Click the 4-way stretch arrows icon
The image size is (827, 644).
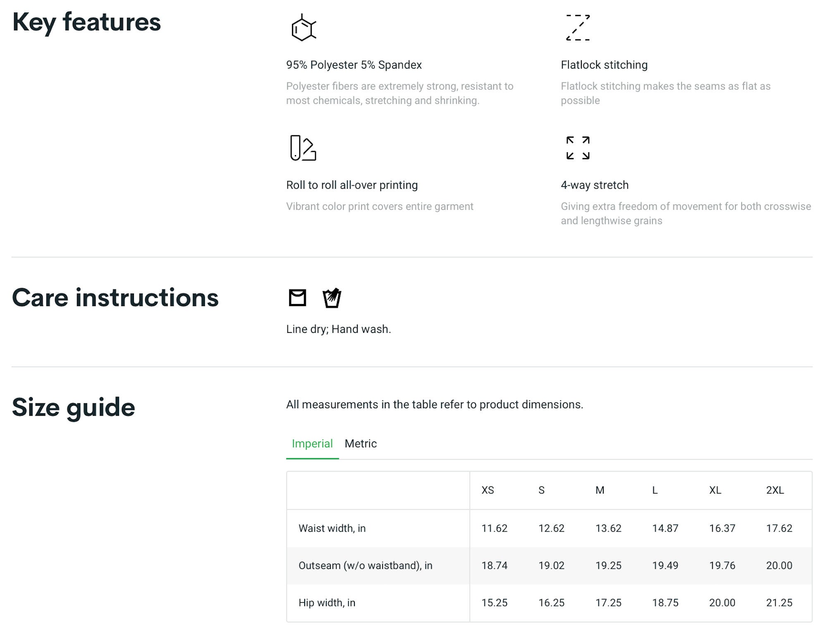578,148
